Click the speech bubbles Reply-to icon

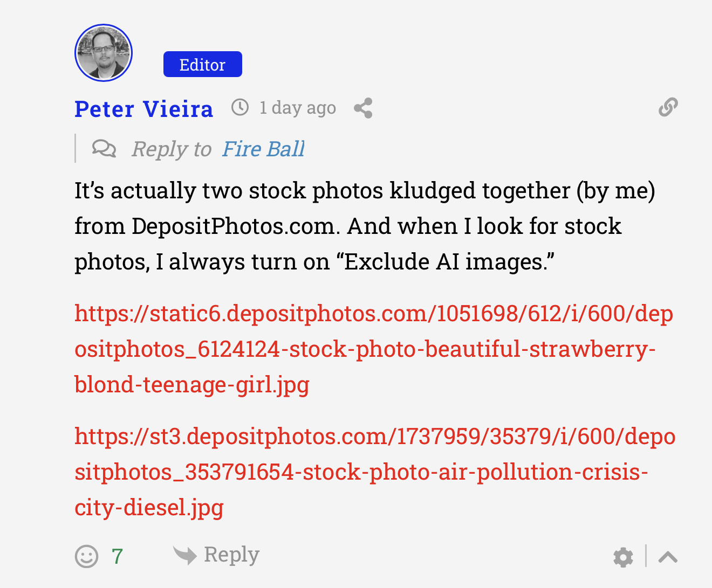104,148
